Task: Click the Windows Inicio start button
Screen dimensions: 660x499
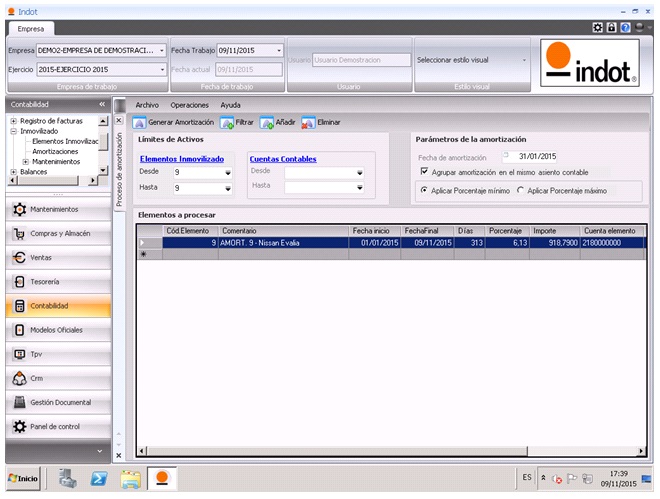Action: click(22, 478)
